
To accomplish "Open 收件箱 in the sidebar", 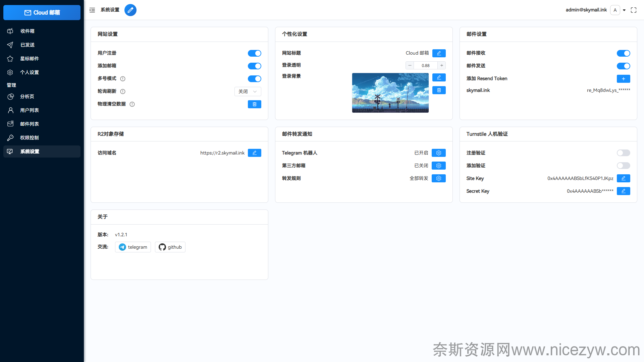I will click(28, 31).
